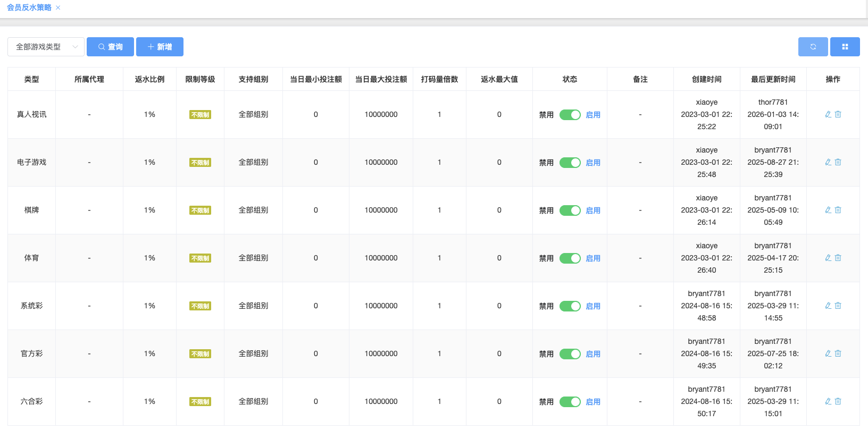Disable the status switch for 棋牌
The image size is (868, 430).
tap(570, 210)
